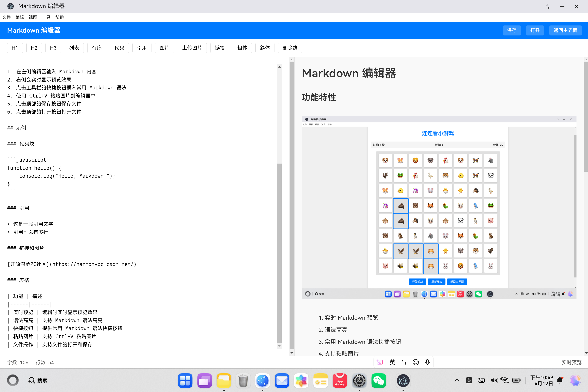Screen dimensions: 588x392
Task: Open the emoji picker in the input bar
Action: click(x=416, y=362)
